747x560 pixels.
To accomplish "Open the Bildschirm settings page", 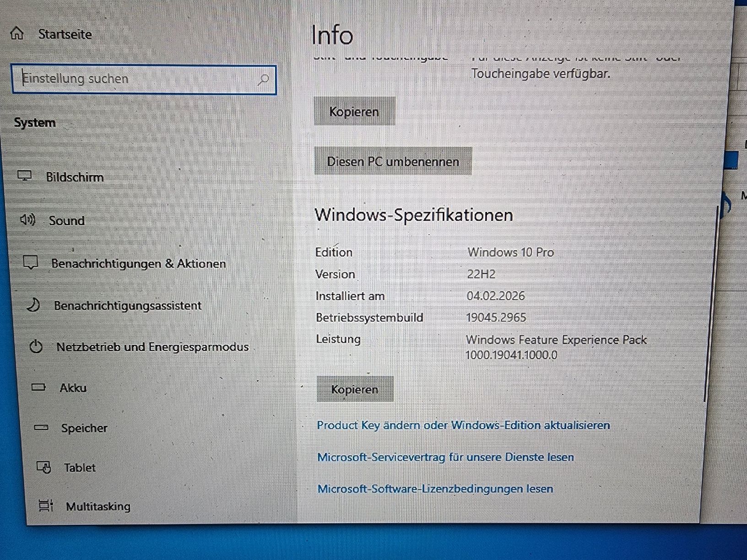I will 75,177.
